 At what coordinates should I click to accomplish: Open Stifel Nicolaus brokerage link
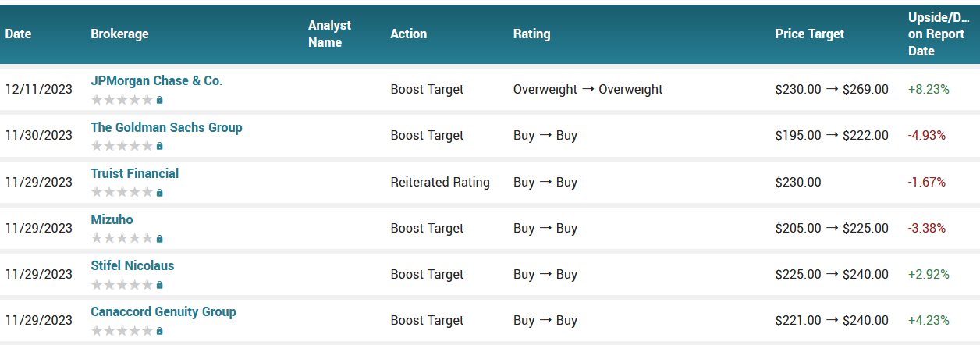click(x=133, y=265)
